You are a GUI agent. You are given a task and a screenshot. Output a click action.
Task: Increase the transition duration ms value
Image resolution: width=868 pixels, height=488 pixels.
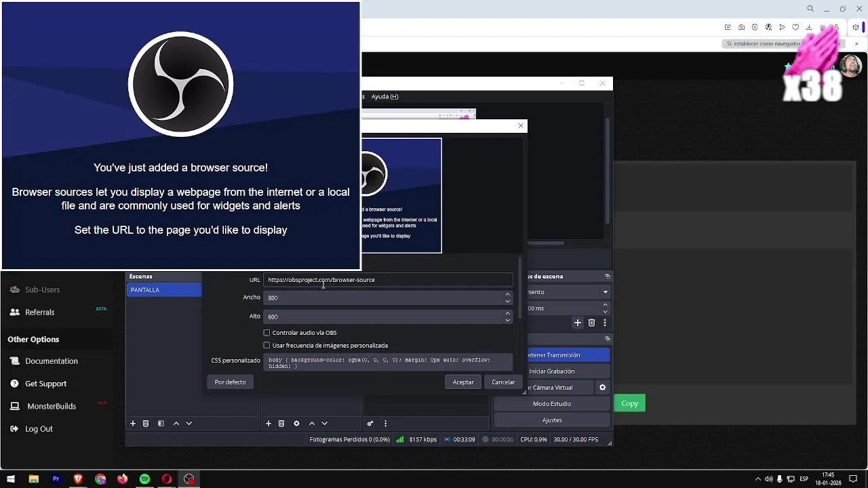tap(606, 306)
